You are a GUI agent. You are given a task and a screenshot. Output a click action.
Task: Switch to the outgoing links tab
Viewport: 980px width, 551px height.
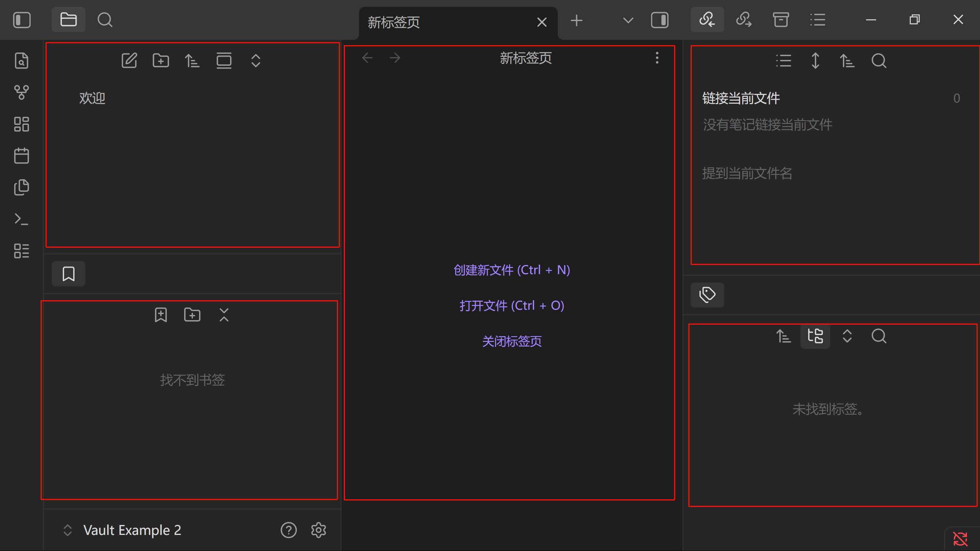(744, 20)
